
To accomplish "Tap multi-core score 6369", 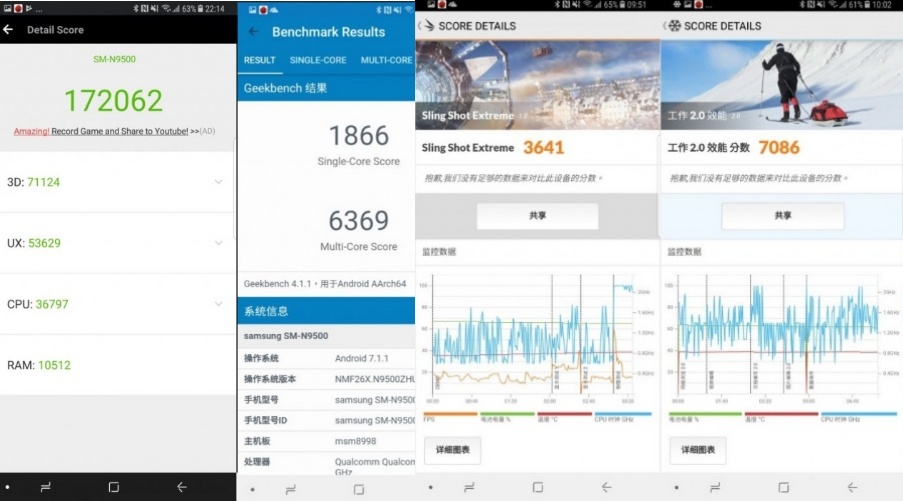I will [x=359, y=221].
